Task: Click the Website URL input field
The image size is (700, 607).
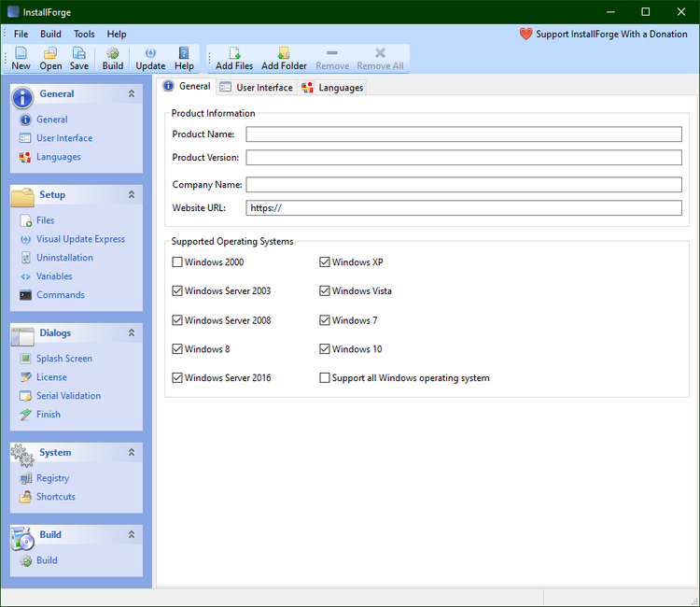Action: tap(464, 208)
